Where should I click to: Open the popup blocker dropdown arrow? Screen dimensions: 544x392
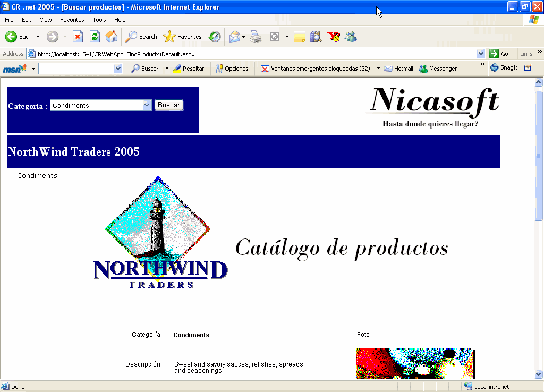[x=378, y=69]
